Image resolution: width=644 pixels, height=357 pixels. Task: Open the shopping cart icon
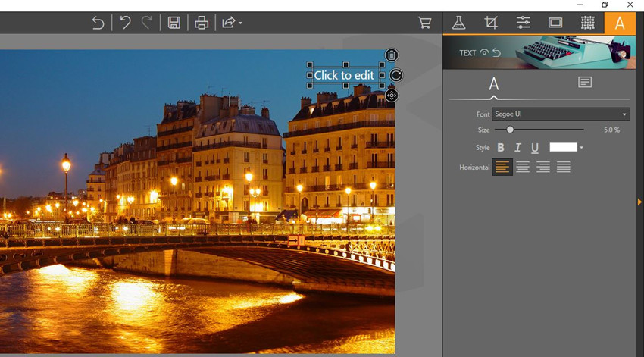click(424, 23)
